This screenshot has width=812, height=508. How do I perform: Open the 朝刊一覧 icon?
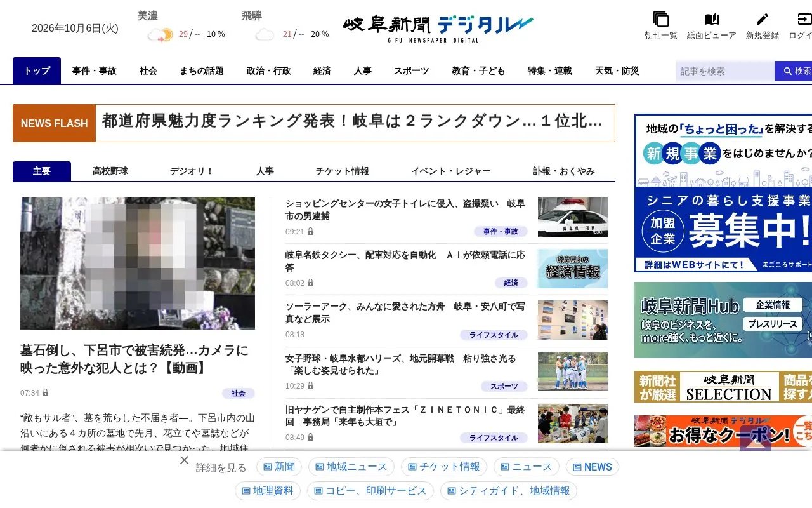661,19
